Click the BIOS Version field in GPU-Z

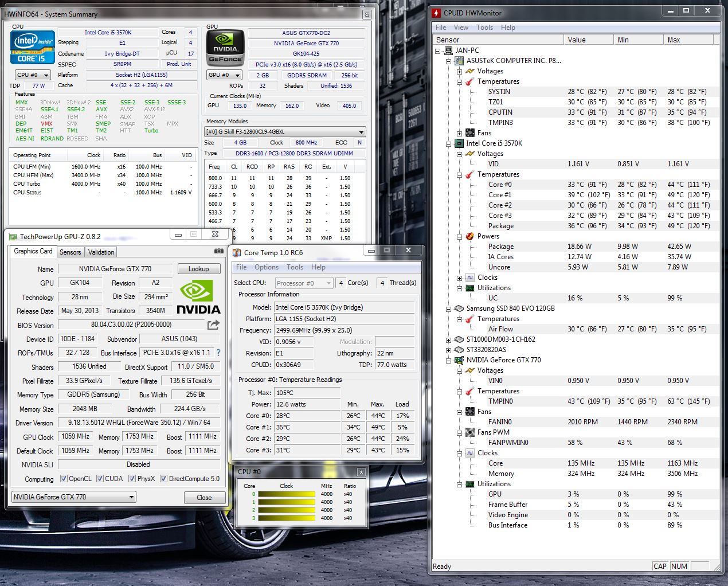tap(131, 325)
